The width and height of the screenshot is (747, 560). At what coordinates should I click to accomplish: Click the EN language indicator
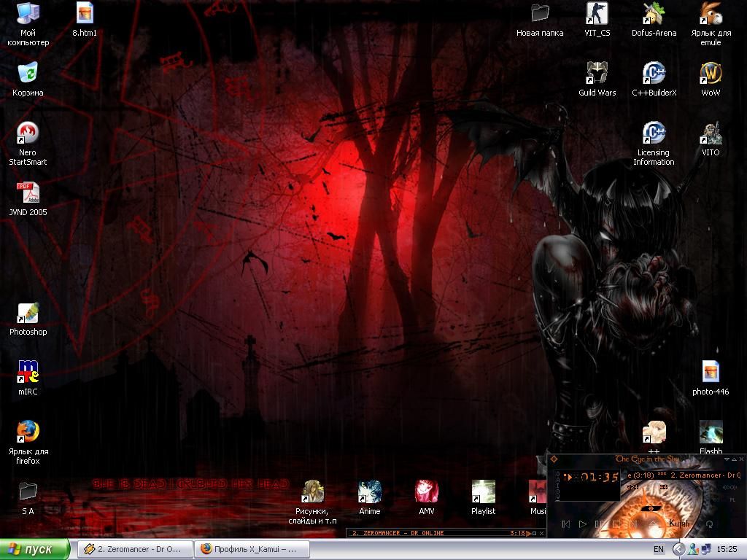[659, 550]
